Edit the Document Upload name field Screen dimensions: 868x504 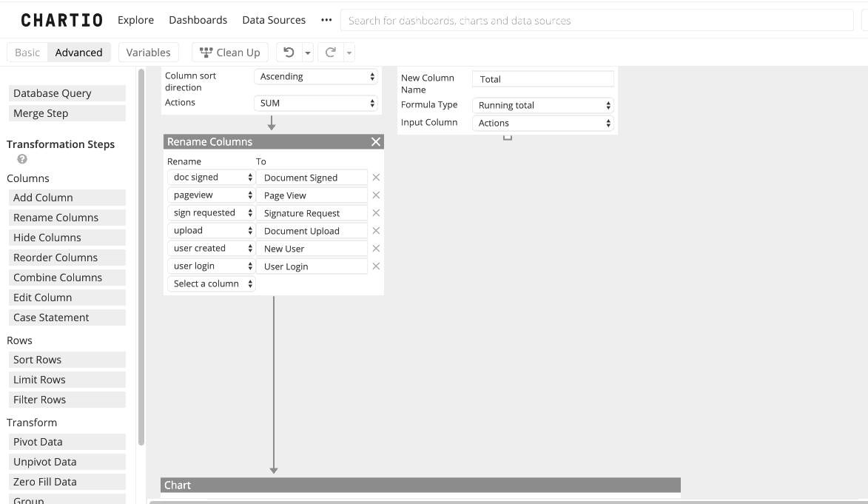[x=312, y=230]
